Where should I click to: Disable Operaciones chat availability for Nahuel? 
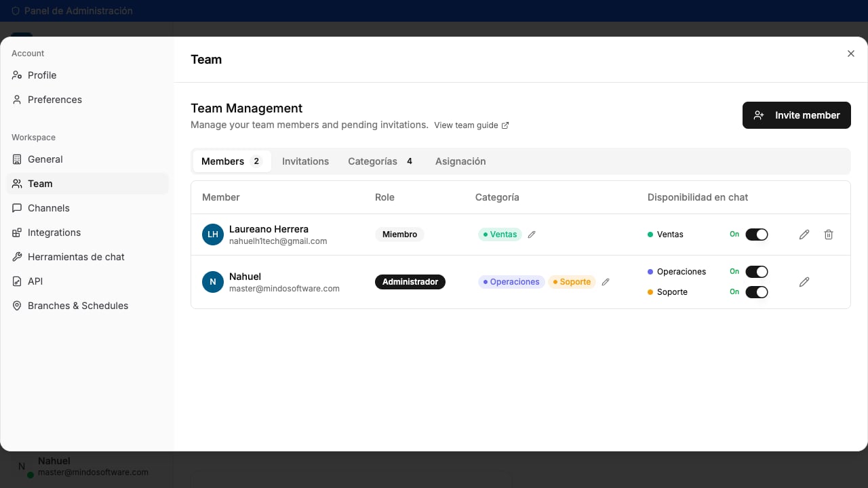click(757, 272)
